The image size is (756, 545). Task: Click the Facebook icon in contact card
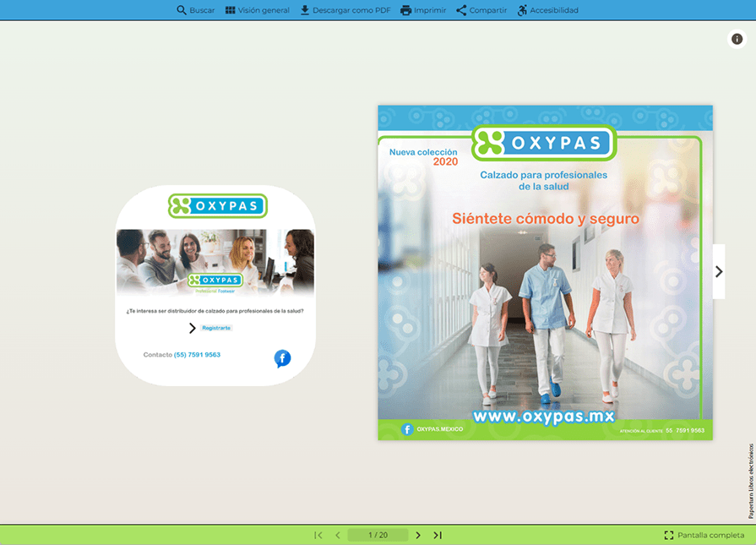(x=282, y=358)
